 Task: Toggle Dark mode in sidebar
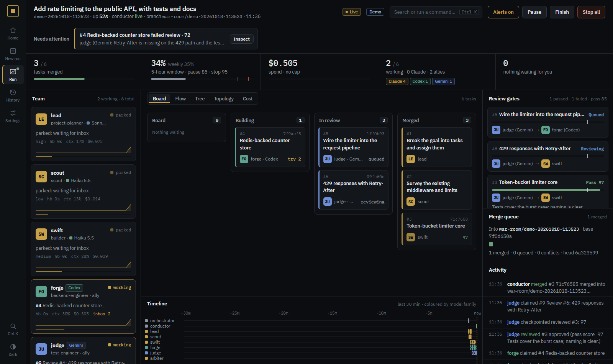[13, 350]
